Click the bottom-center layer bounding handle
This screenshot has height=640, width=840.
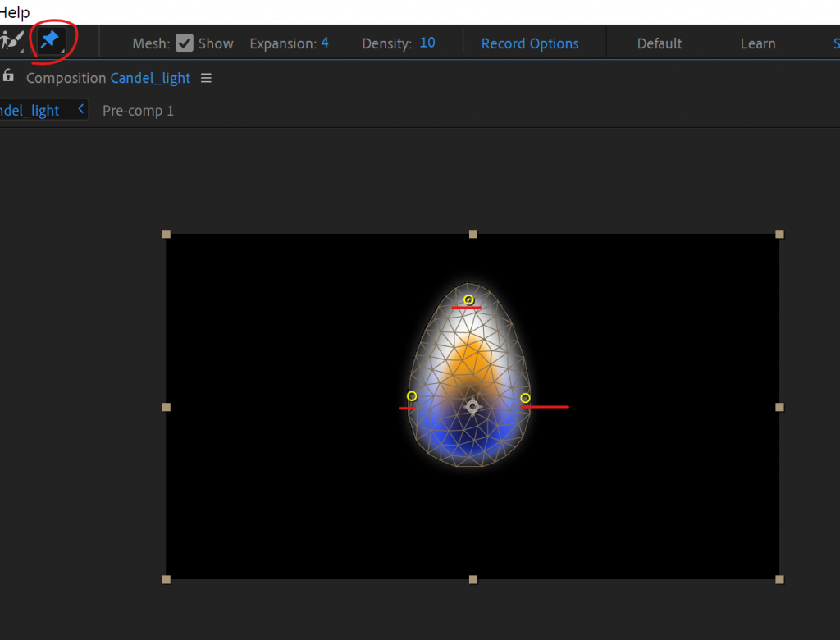tap(473, 579)
